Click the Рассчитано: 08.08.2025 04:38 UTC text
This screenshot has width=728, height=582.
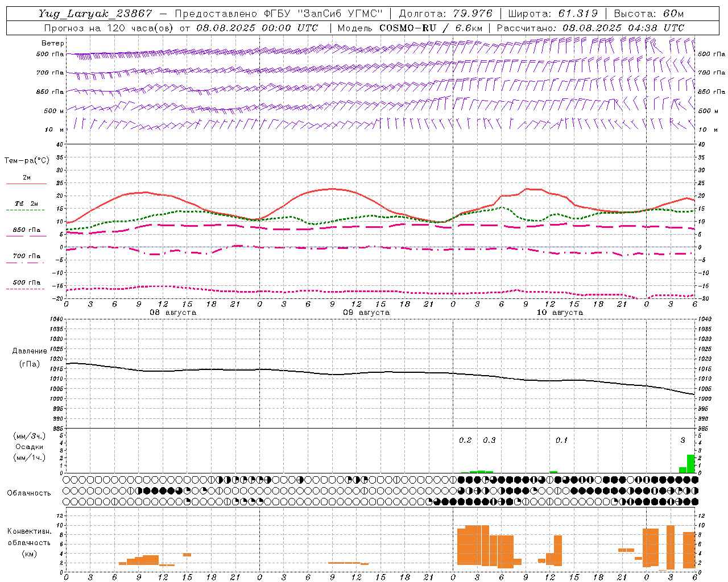click(x=590, y=28)
